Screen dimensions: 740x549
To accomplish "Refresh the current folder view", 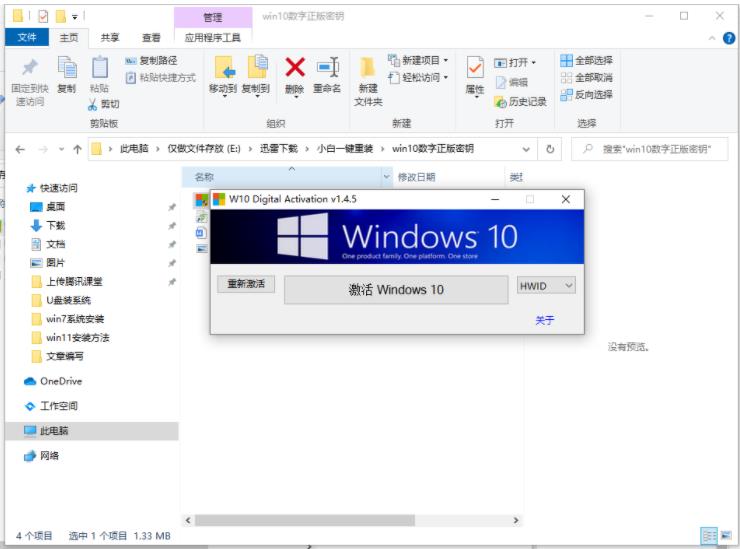I will (550, 149).
